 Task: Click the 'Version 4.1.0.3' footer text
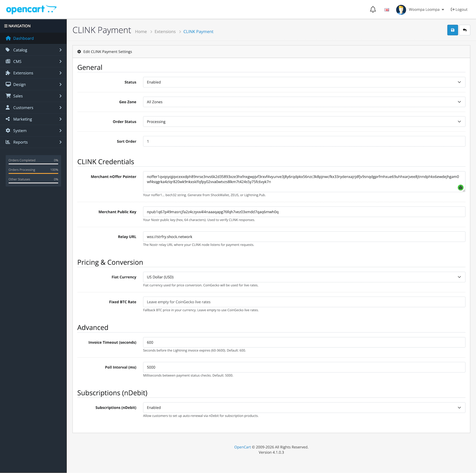[x=271, y=452]
